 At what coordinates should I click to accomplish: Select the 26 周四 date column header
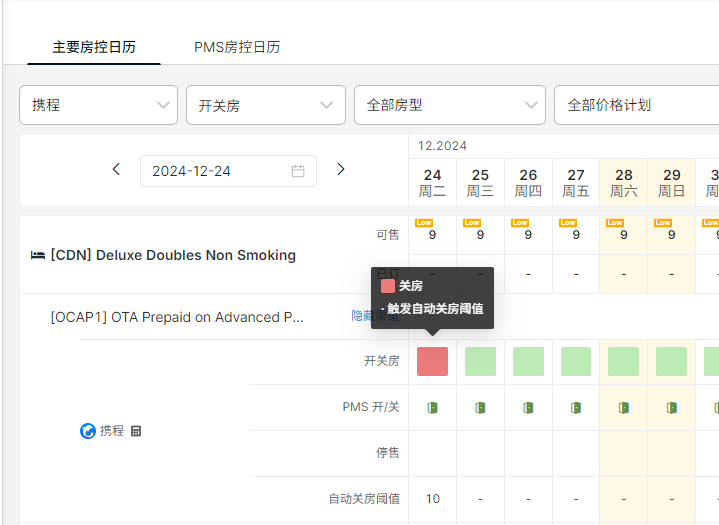[x=528, y=182]
